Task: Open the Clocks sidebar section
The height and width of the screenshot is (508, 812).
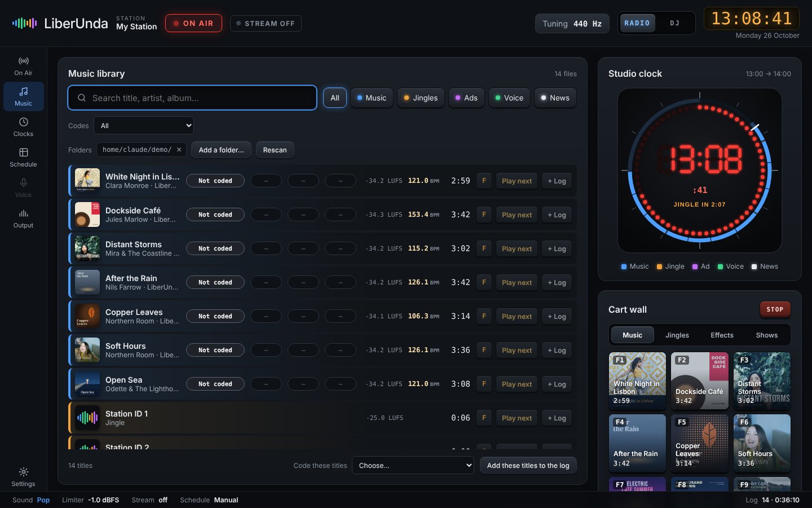Action: (23, 127)
